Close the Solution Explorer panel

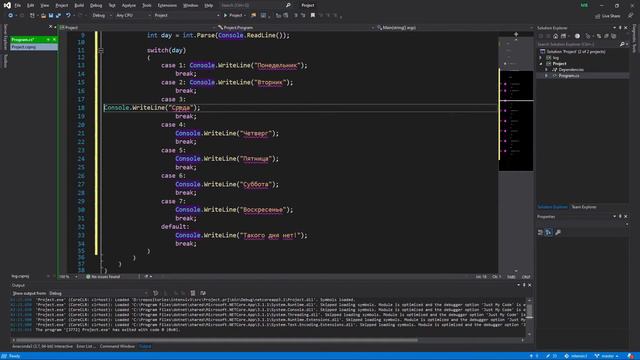[626, 28]
